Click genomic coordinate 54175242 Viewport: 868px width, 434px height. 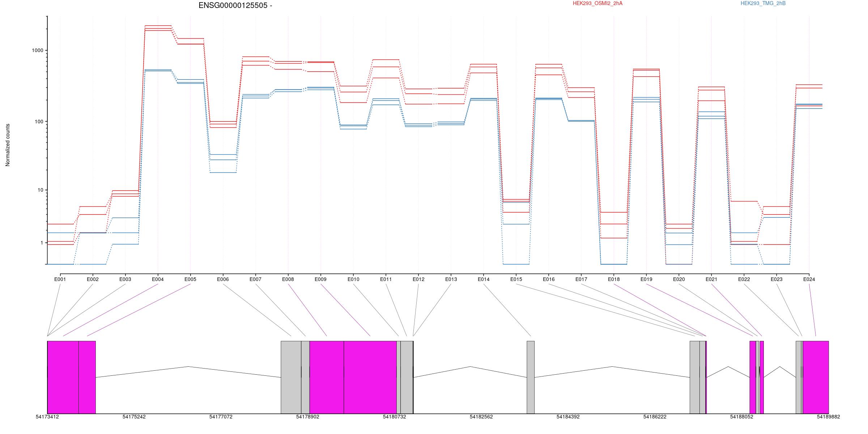click(x=134, y=417)
